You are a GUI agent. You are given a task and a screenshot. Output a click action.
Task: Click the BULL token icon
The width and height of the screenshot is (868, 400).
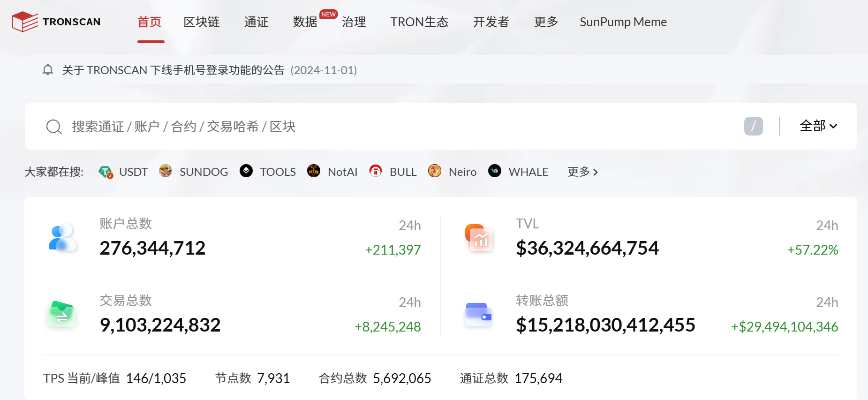click(376, 171)
